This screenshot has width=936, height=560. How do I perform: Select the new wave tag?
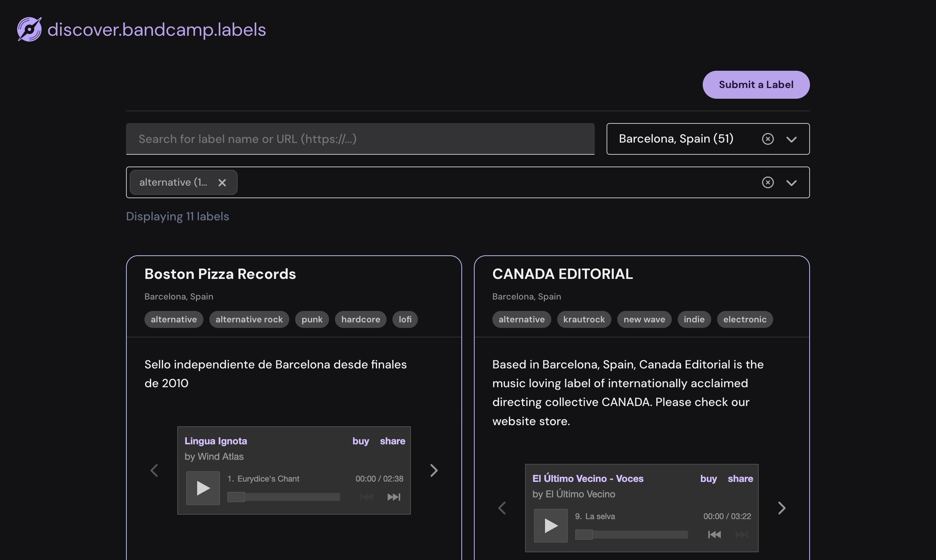tap(644, 319)
